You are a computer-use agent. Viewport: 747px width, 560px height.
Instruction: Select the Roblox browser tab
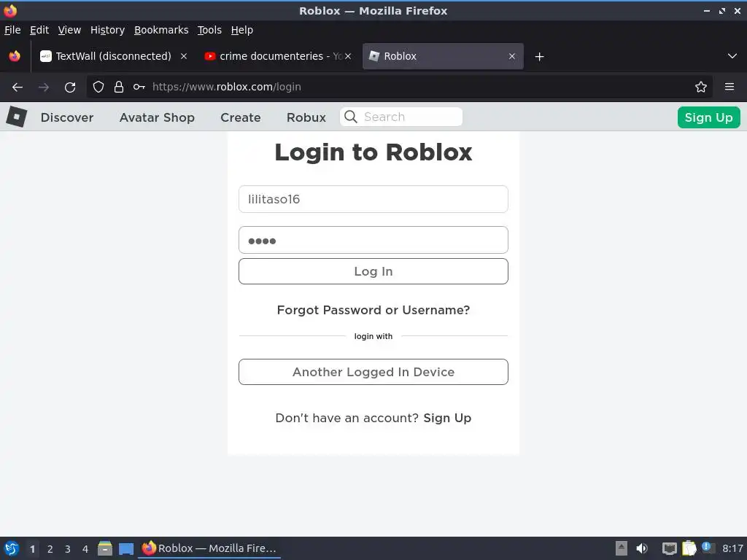click(443, 56)
